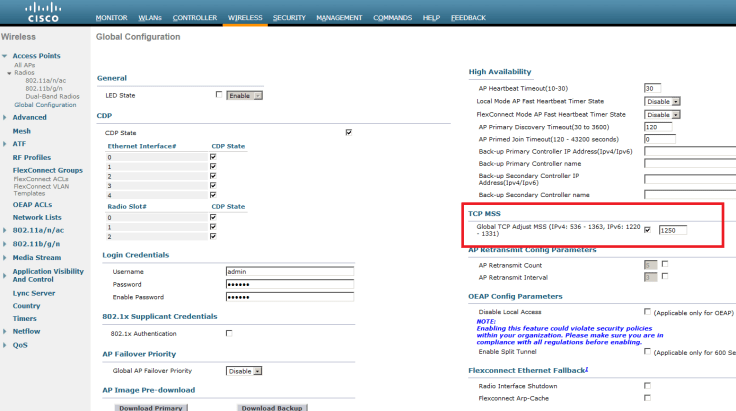Toggle the Global TCP Adjust MSS checkbox
The height and width of the screenshot is (411, 736).
click(648, 230)
